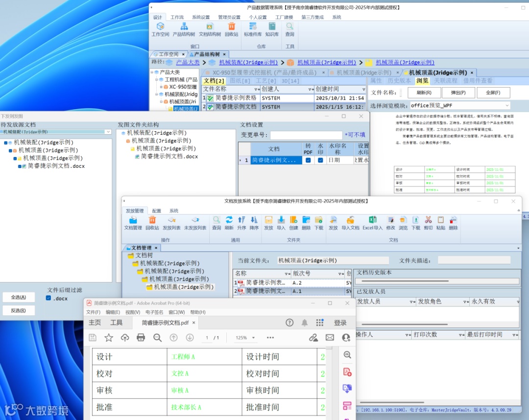Screen dimensions: 529x420
Task: Open the 电子签名 menu in Acrobat
Action: pos(154,312)
